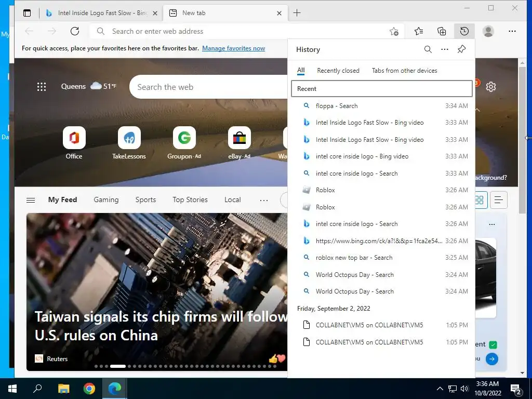
Task: Switch feed to list layout icon
Action: coord(498,200)
